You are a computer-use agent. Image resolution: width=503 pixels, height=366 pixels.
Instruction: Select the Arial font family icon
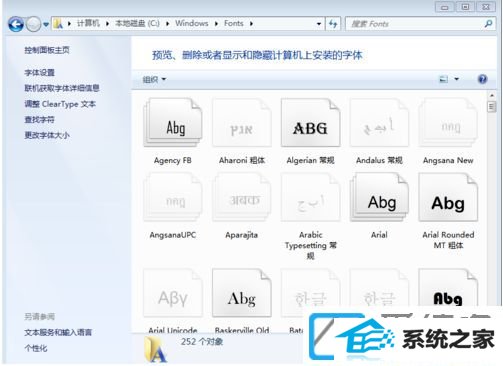pos(379,197)
